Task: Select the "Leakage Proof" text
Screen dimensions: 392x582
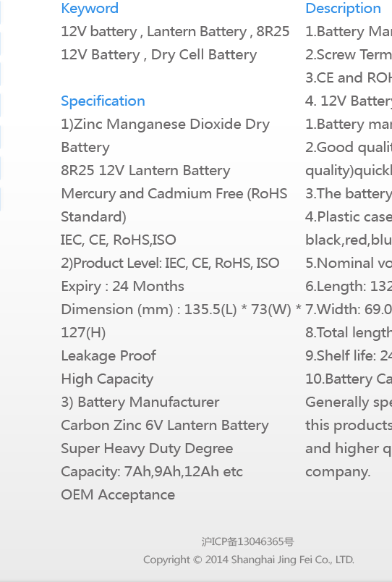Action: coord(108,356)
